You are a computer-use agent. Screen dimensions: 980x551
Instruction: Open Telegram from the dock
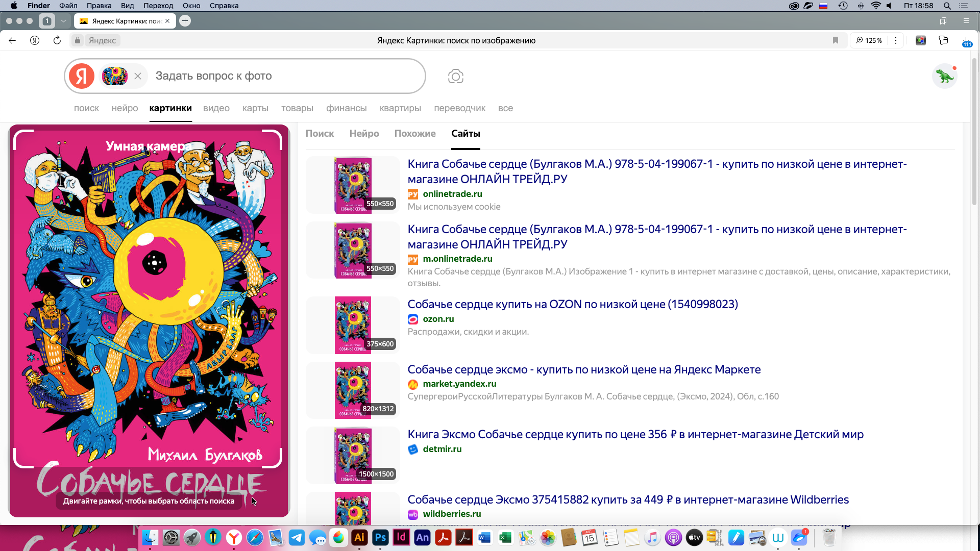(x=297, y=537)
